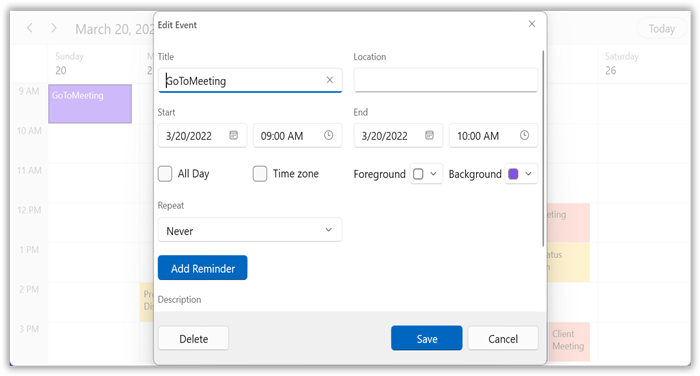
Task: Go to previous week in calendar
Action: [30, 28]
